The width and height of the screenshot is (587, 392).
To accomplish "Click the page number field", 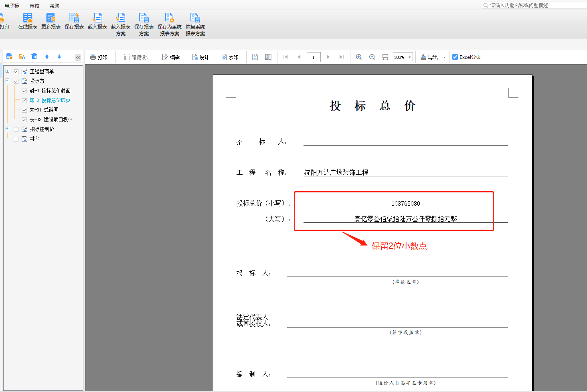I will (314, 57).
